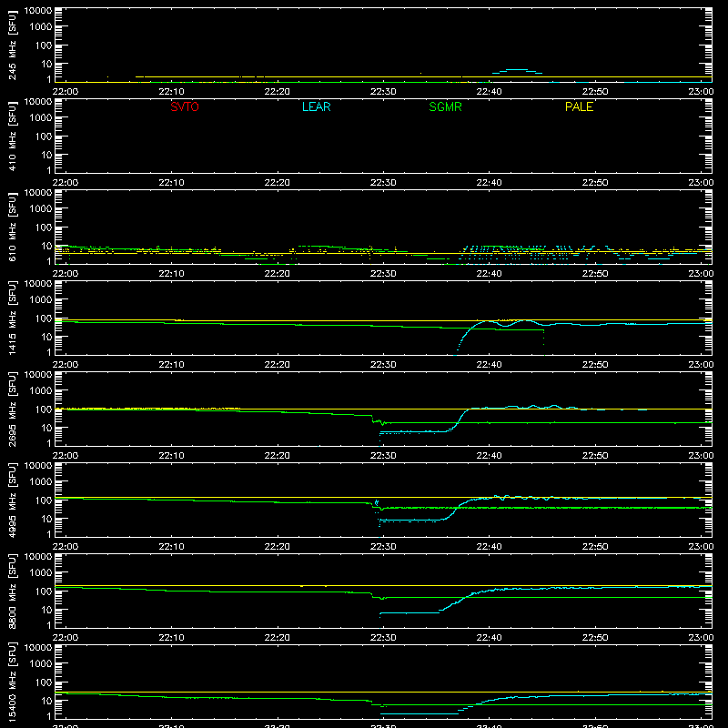Click the 10000 y-tick of 245 MHz panel

38,11
